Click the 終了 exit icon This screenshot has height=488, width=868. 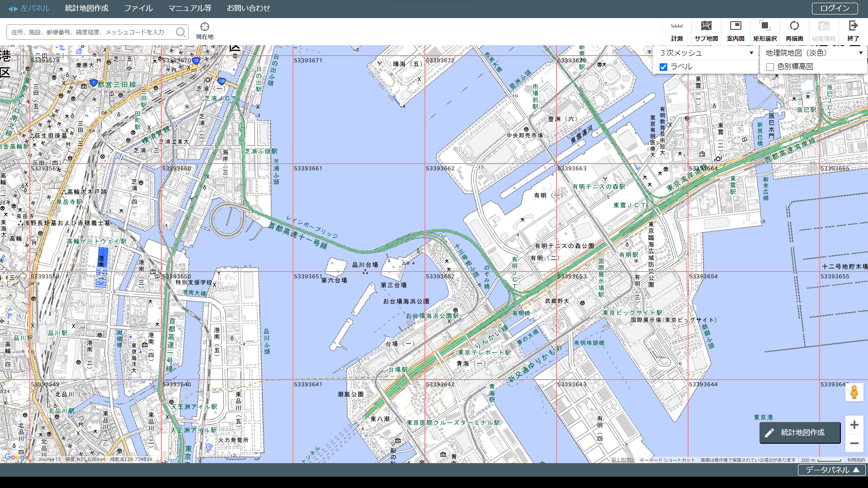click(x=853, y=27)
